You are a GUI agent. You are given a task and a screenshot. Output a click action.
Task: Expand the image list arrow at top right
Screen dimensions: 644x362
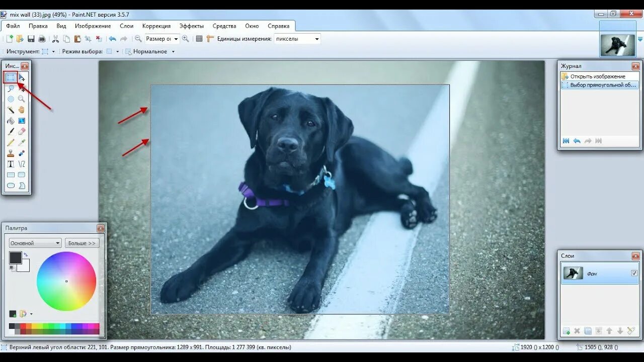coord(640,39)
